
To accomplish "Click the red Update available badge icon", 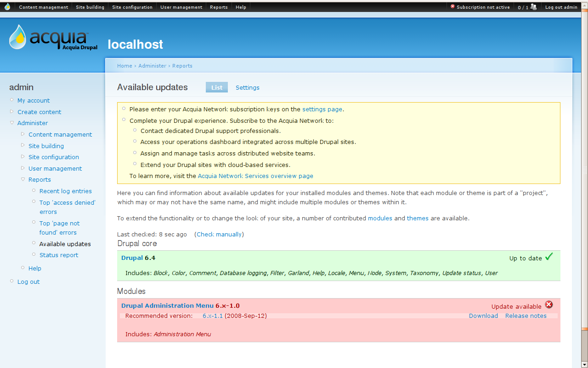I will [x=549, y=305].
